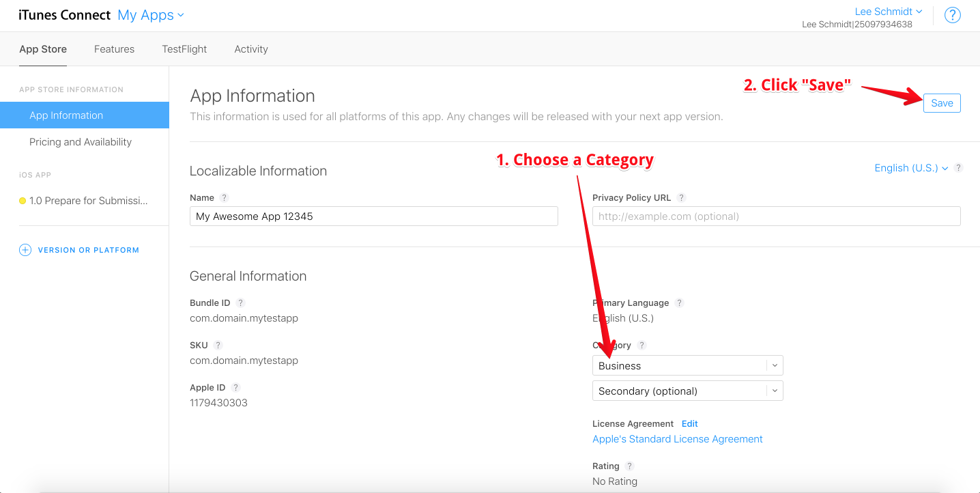Image resolution: width=980 pixels, height=493 pixels.
Task: Open the Lee Schmidt account menu
Action: 889,12
